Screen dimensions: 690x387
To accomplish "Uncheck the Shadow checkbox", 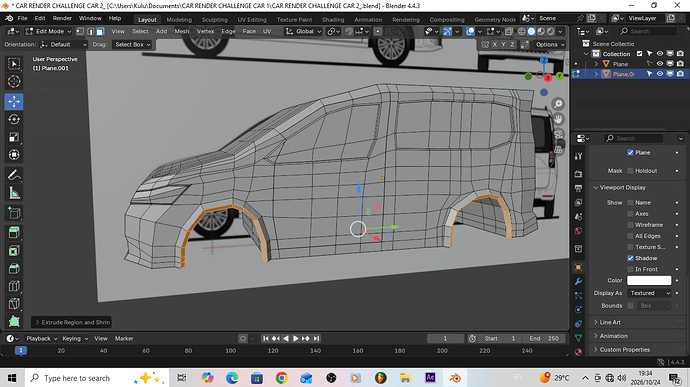I will [630, 258].
